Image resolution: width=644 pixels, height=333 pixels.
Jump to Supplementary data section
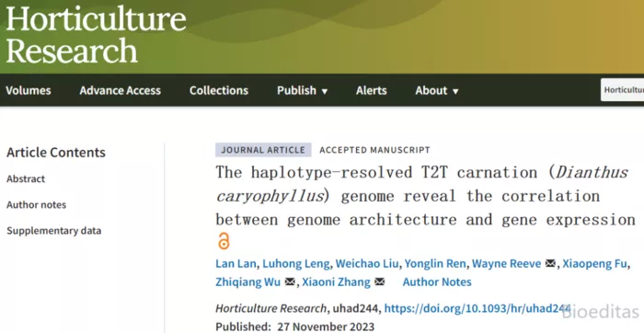pos(53,231)
